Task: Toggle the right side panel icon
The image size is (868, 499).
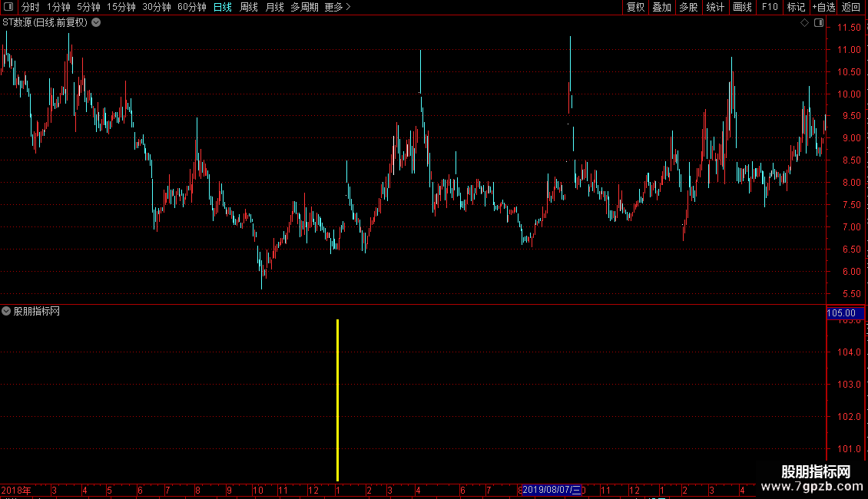Action: [x=819, y=23]
